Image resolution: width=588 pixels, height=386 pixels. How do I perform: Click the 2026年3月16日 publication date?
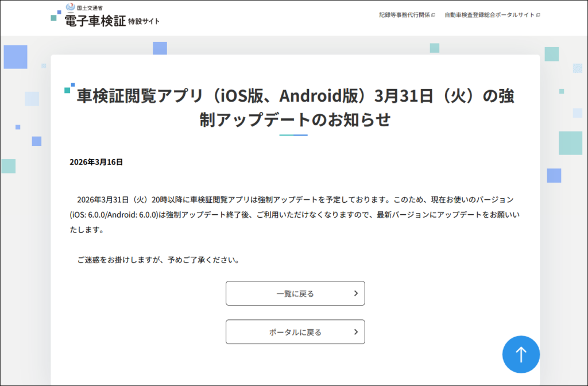[x=96, y=163]
